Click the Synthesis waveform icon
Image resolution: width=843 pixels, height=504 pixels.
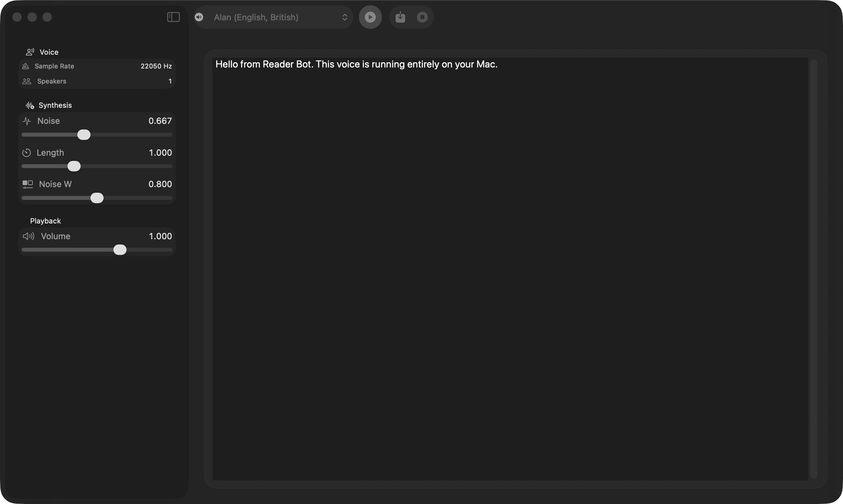click(x=29, y=105)
